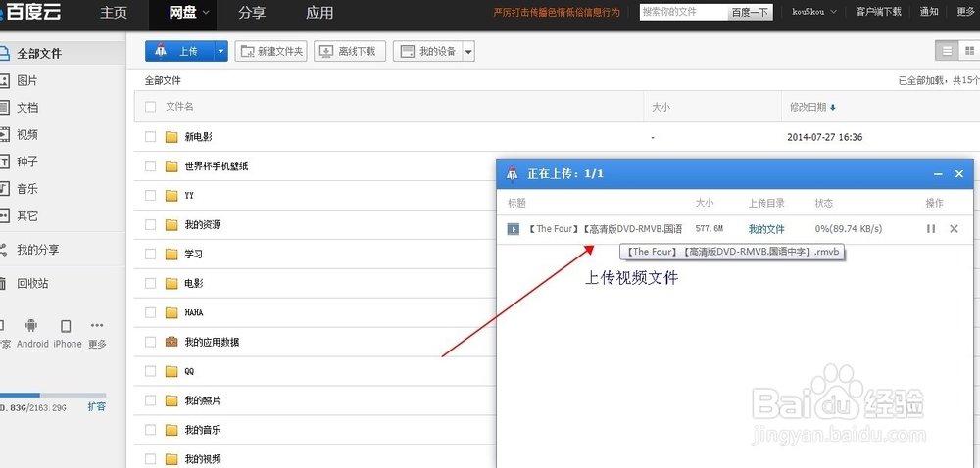Check the box for 我的应用数据 folder

point(150,342)
